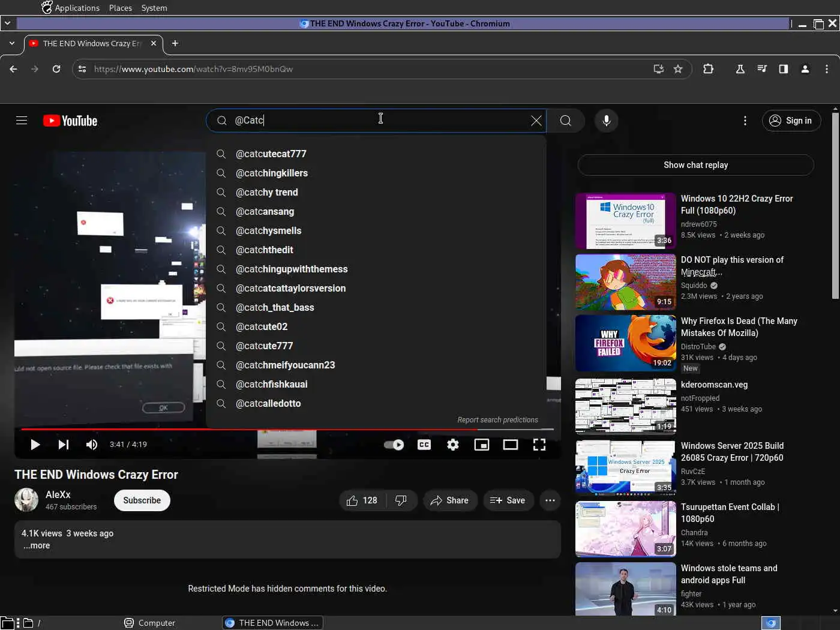
Task: Open Chromium three-dot menu
Action: click(827, 69)
